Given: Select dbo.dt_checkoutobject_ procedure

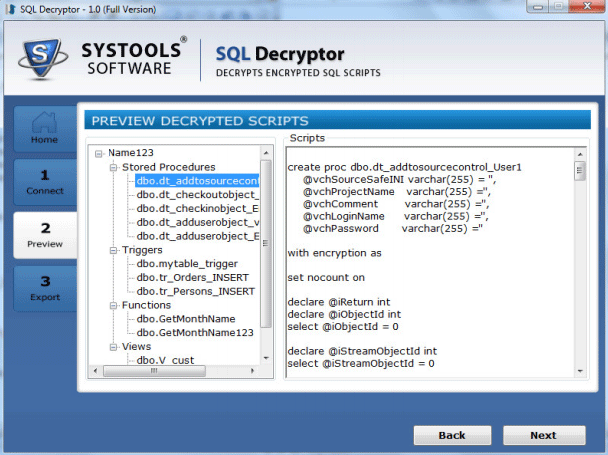Looking at the screenshot, I should [x=197, y=195].
